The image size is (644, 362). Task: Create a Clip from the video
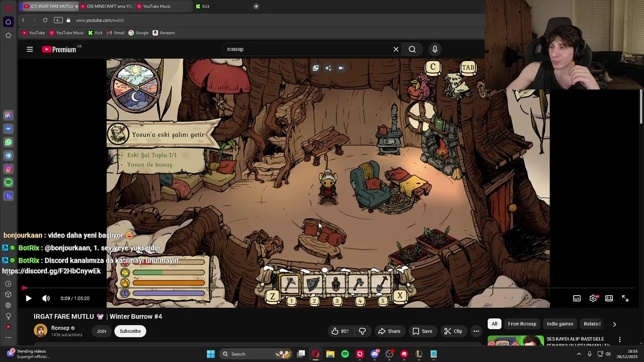tap(453, 331)
